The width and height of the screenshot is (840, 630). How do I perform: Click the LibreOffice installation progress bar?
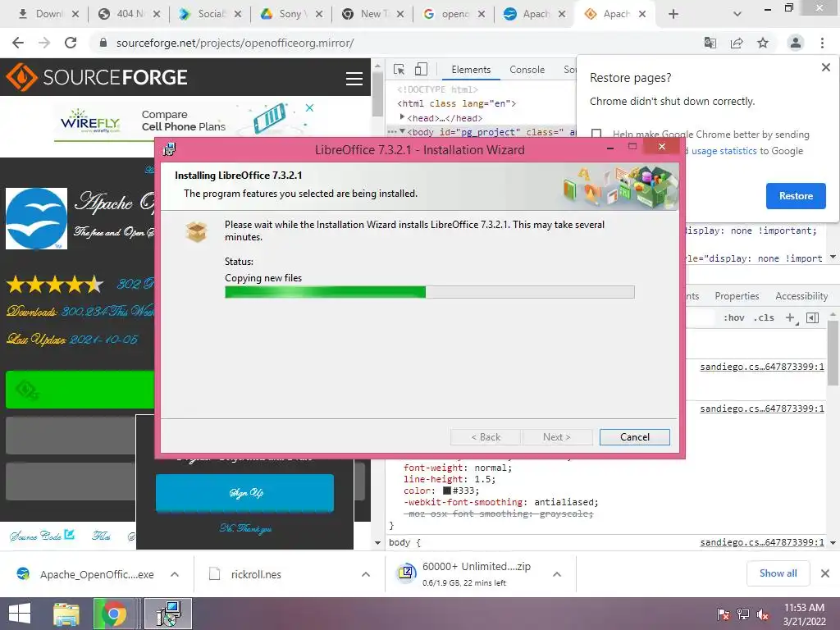pyautogui.click(x=429, y=292)
